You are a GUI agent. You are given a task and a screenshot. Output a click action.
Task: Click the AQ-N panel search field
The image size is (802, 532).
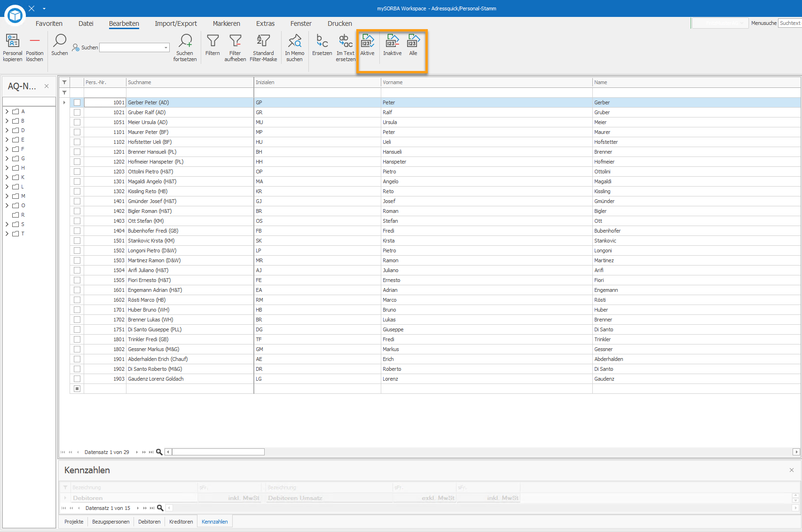click(29, 102)
